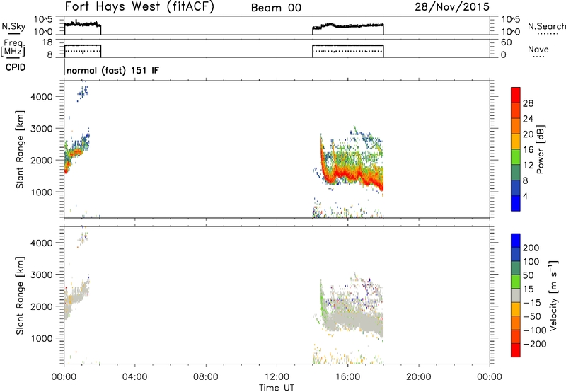
Task: Pick the gray swatch of velocity colorbar
Action: pos(516,295)
